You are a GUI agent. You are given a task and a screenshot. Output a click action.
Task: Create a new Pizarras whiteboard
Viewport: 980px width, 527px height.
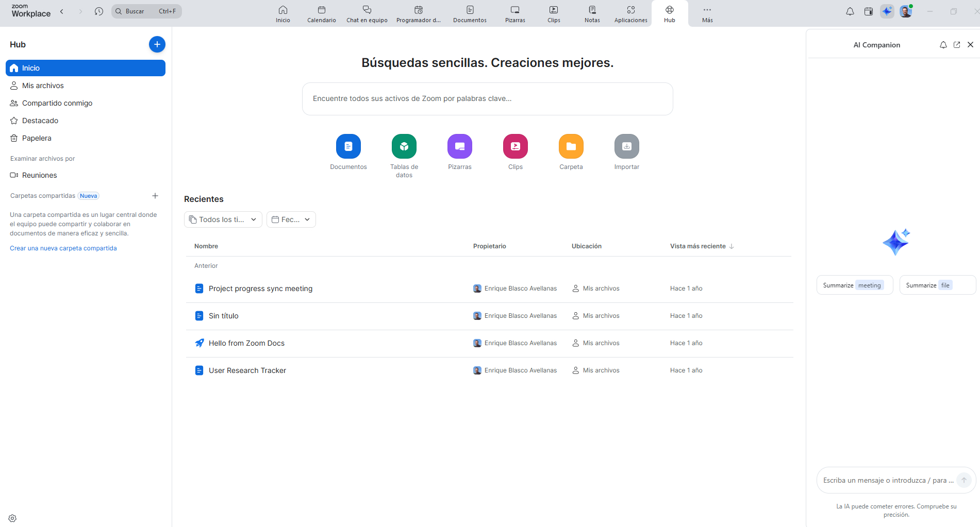[460, 146]
